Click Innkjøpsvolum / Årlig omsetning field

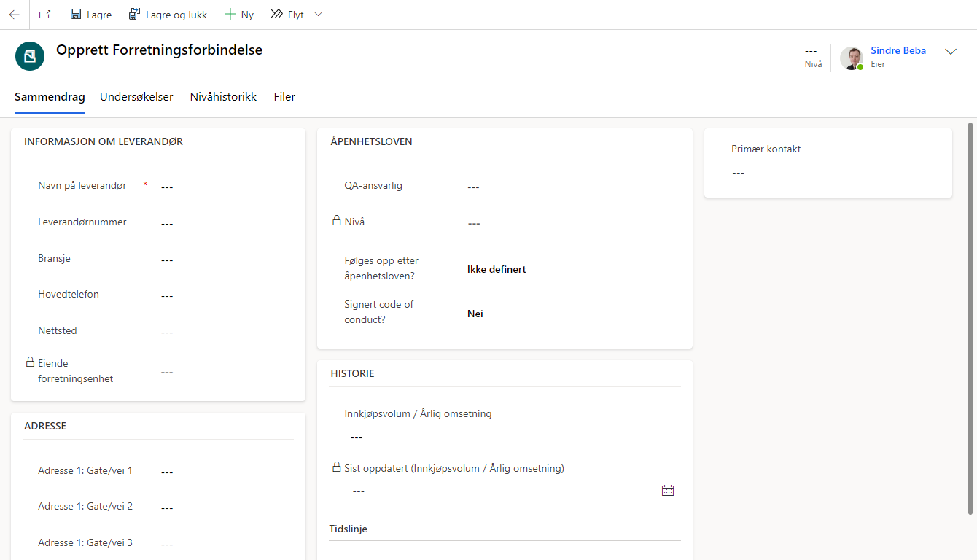click(513, 437)
